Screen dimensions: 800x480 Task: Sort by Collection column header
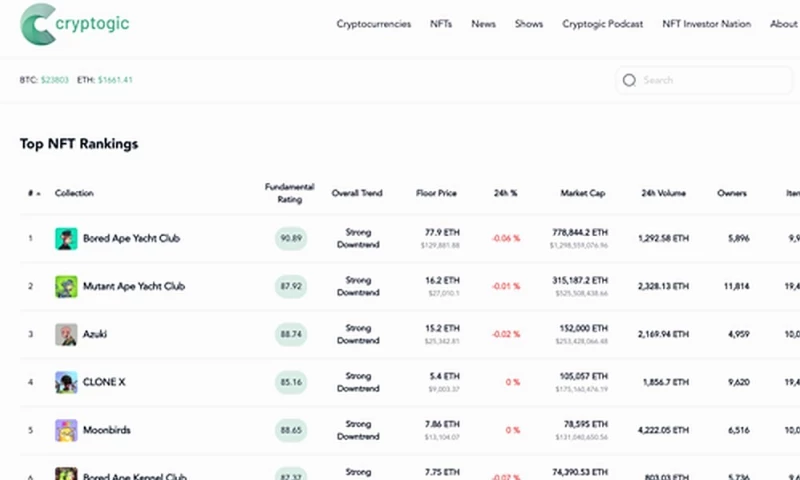click(74, 193)
